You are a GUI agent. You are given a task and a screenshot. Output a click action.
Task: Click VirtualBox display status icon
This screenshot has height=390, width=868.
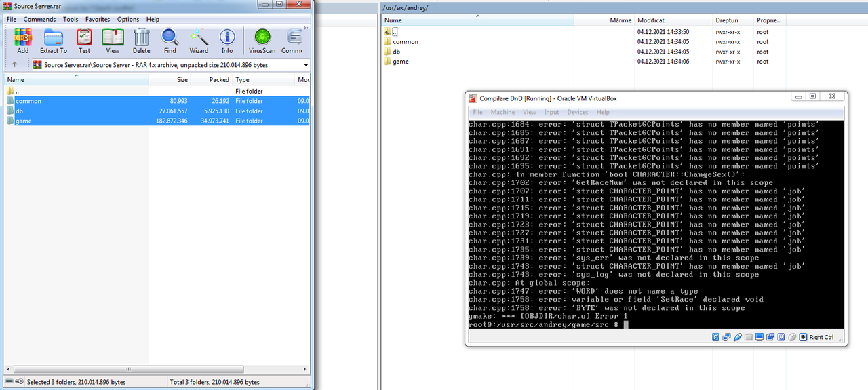click(759, 337)
